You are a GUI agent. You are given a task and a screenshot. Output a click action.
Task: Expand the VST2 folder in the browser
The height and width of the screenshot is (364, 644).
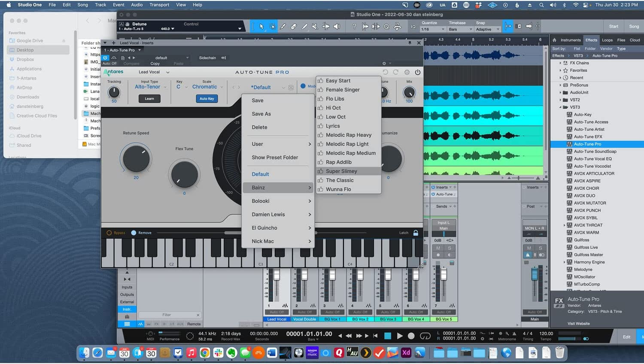[x=561, y=100]
